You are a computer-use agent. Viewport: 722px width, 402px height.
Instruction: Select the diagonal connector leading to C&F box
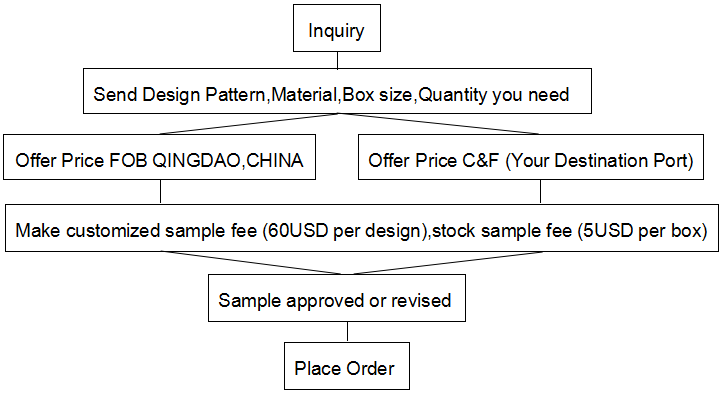click(438, 124)
